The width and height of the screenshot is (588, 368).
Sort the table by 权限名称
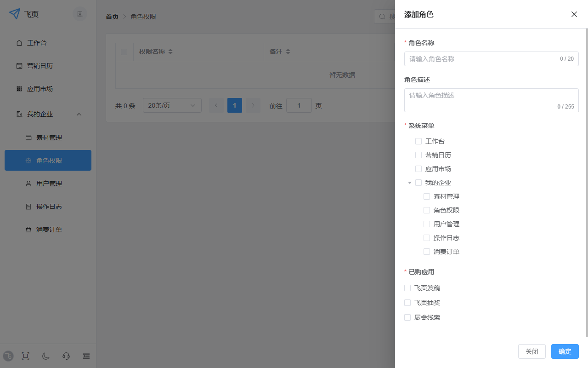[170, 52]
